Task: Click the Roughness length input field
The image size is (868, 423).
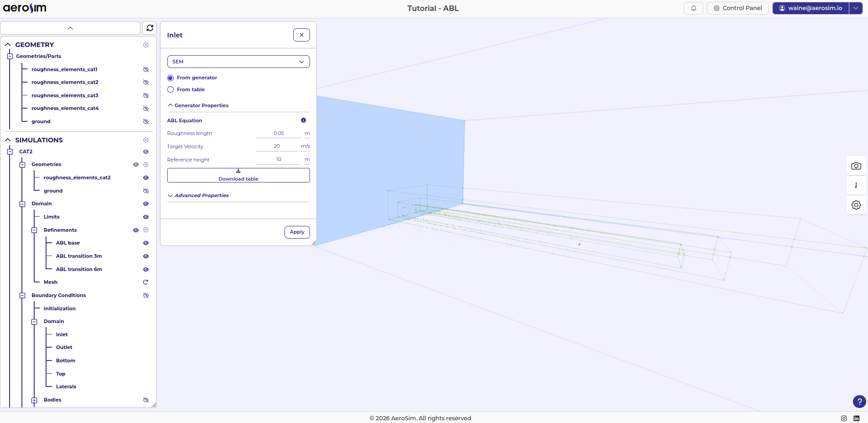Action: tap(279, 133)
